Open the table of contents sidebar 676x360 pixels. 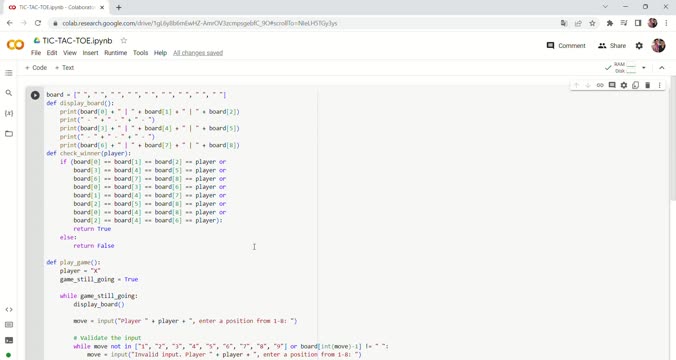tap(9, 73)
